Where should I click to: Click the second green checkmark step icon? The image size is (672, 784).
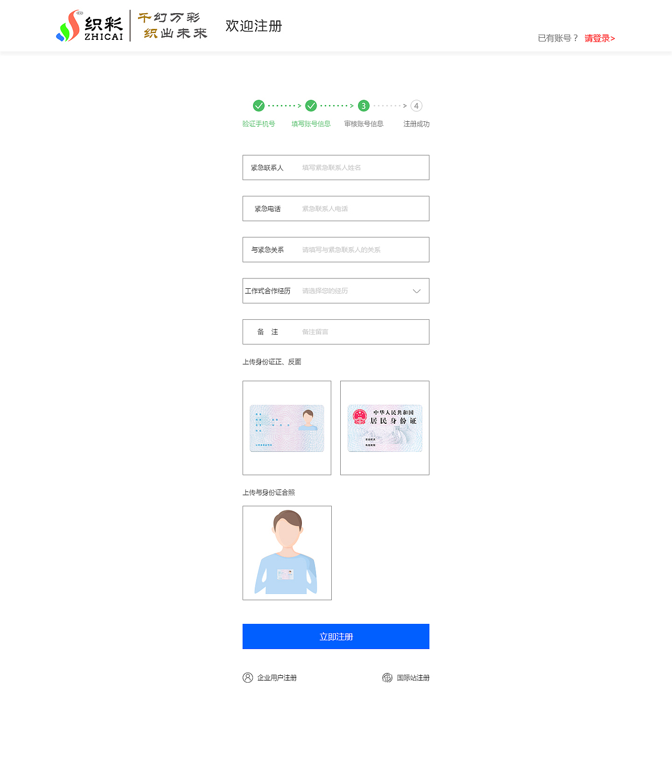(311, 106)
